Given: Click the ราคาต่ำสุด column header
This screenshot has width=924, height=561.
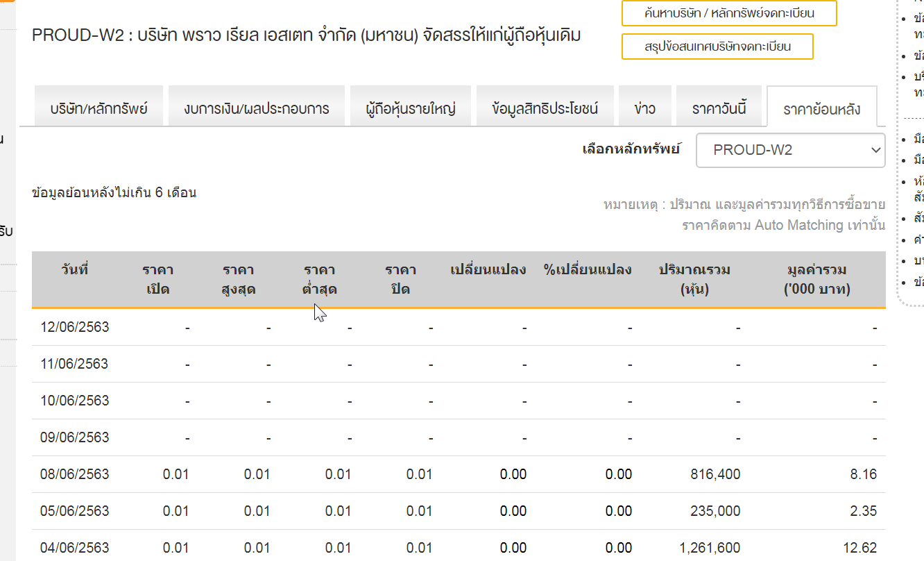Looking at the screenshot, I should tap(320, 279).
